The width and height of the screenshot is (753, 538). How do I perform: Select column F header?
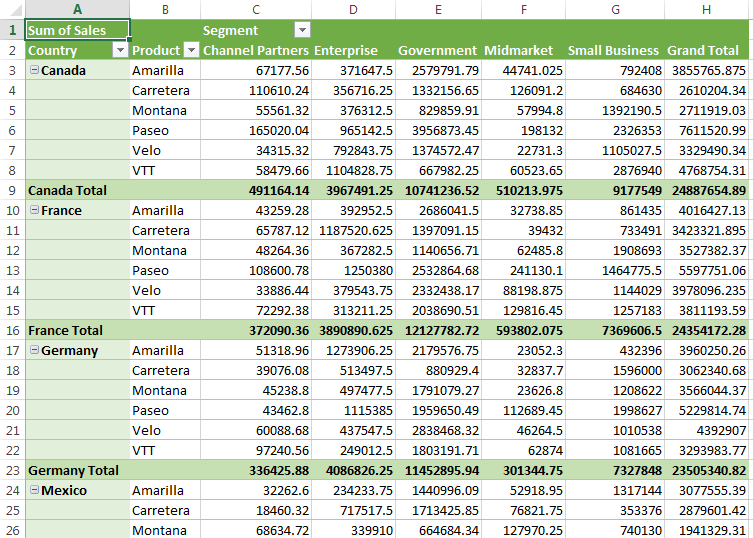coord(523,10)
